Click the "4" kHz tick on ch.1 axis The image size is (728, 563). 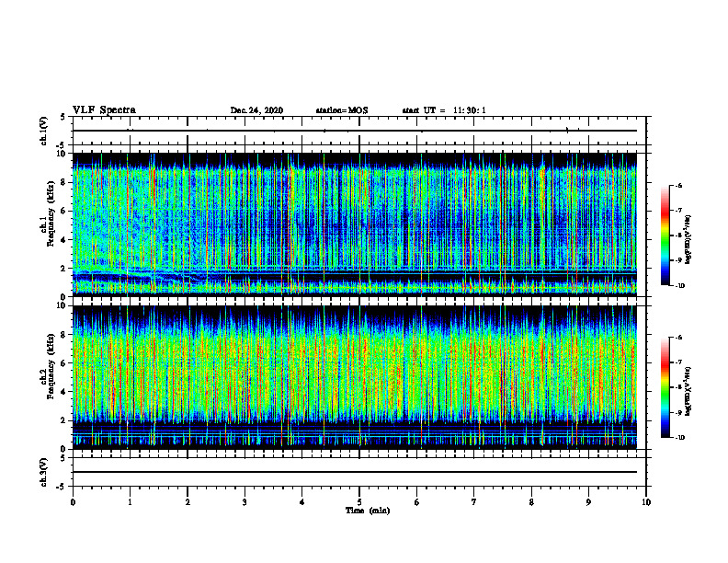pyautogui.click(x=64, y=240)
